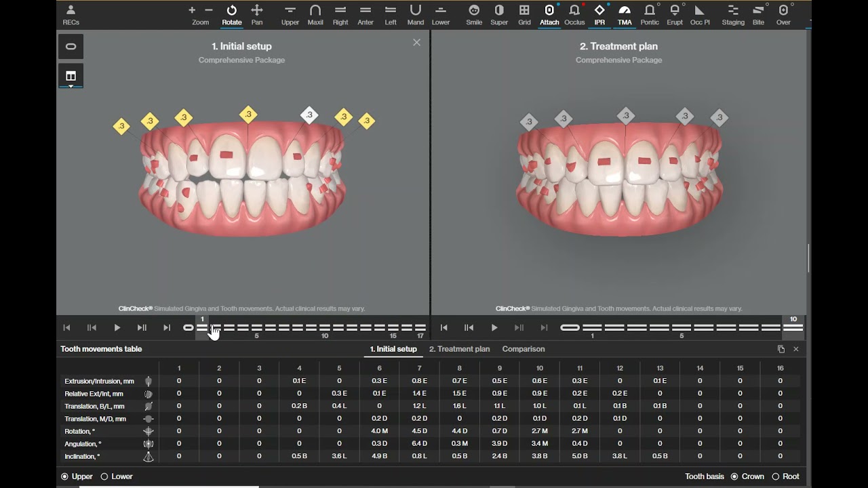Switch to the 1. Initial setup tab

(393, 349)
